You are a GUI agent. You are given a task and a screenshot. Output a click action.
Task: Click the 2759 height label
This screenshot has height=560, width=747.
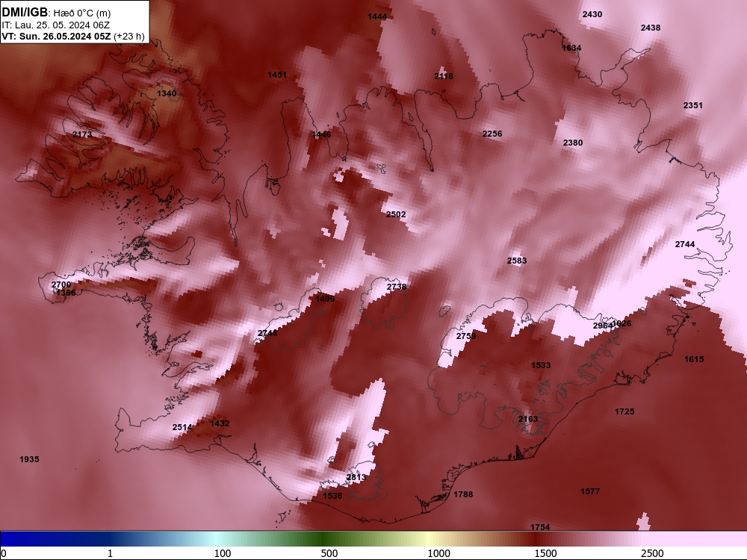466,336
